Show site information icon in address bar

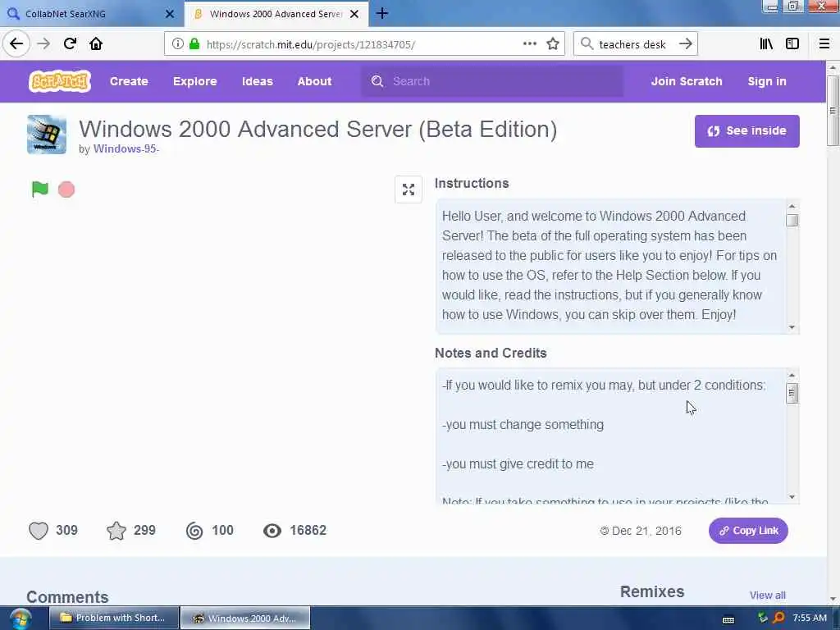point(178,44)
